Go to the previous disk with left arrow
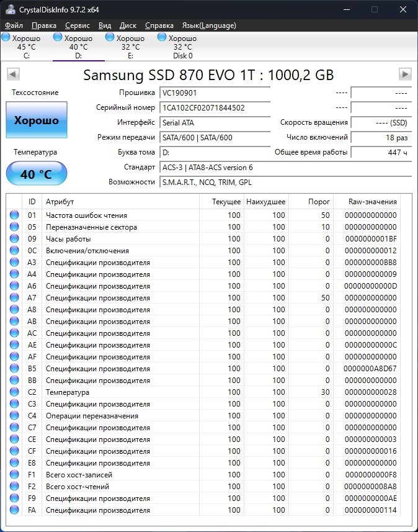 (x=12, y=74)
